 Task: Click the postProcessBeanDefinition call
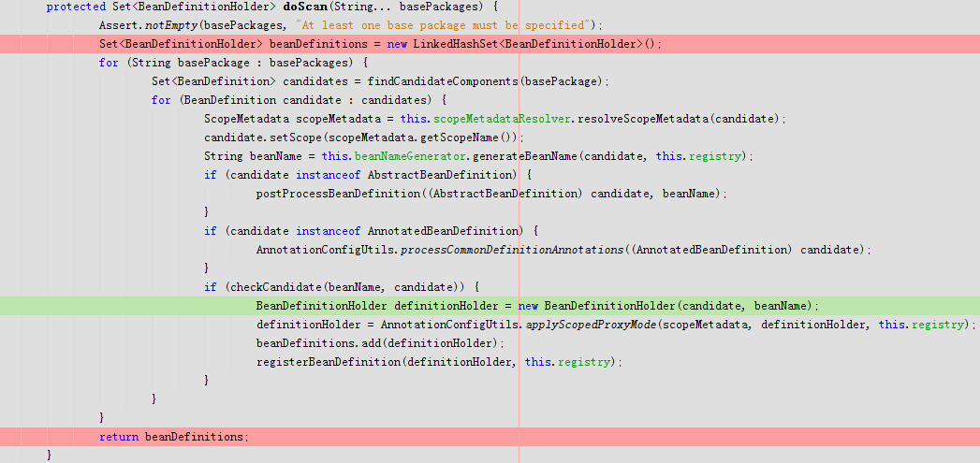coord(492,194)
